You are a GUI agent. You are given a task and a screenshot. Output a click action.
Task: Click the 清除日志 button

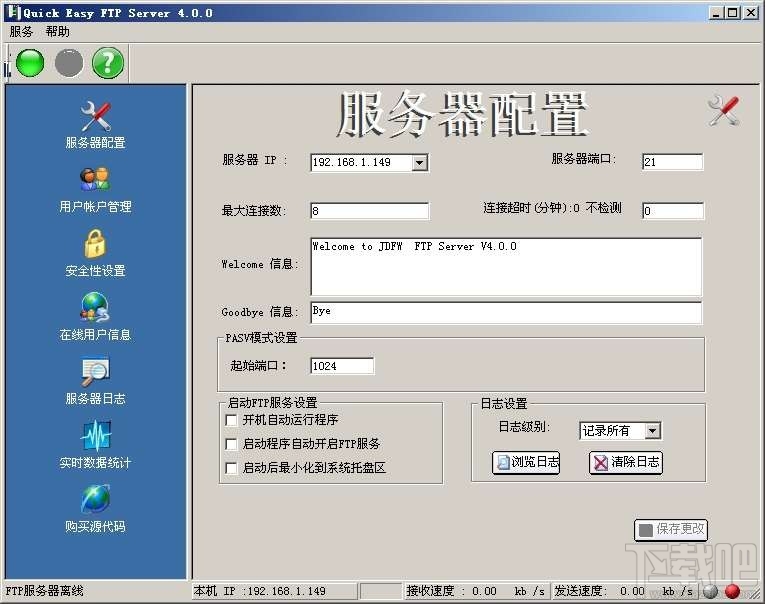coord(626,463)
